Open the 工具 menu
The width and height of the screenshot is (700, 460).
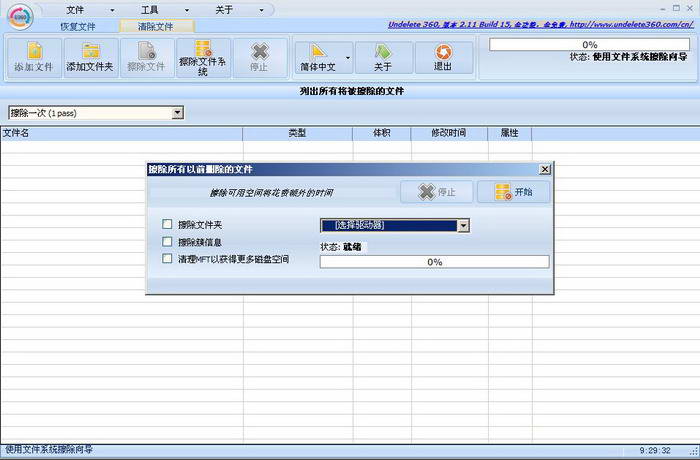(x=150, y=10)
